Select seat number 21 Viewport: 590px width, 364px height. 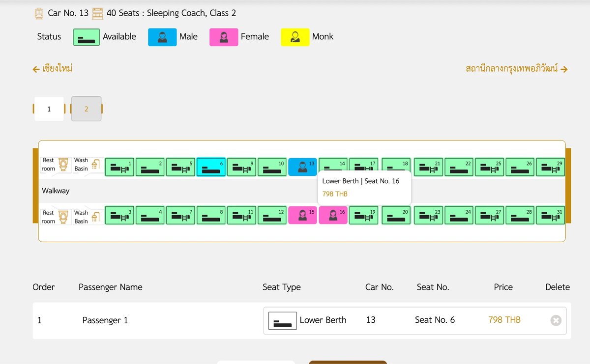click(428, 167)
